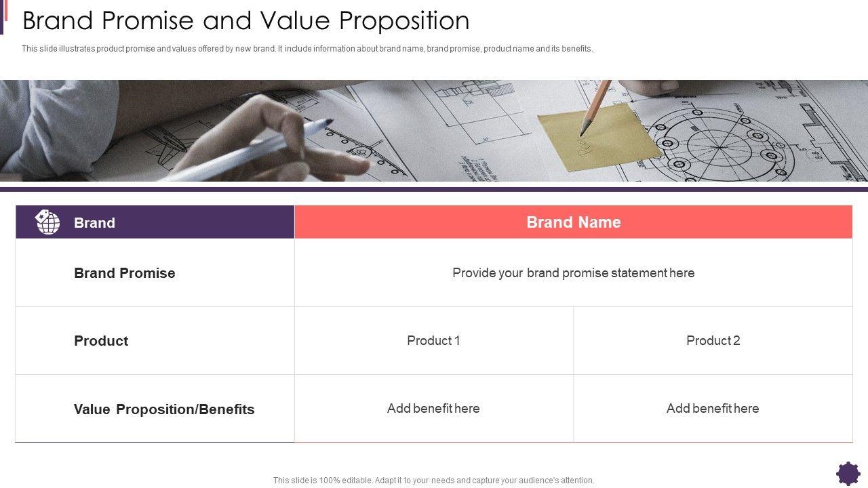Select the coral Brand Name header cell
868x488 pixels.
pyautogui.click(x=574, y=222)
